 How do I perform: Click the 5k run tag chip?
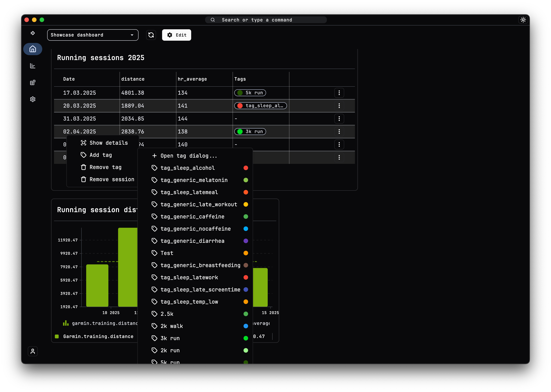pyautogui.click(x=250, y=93)
